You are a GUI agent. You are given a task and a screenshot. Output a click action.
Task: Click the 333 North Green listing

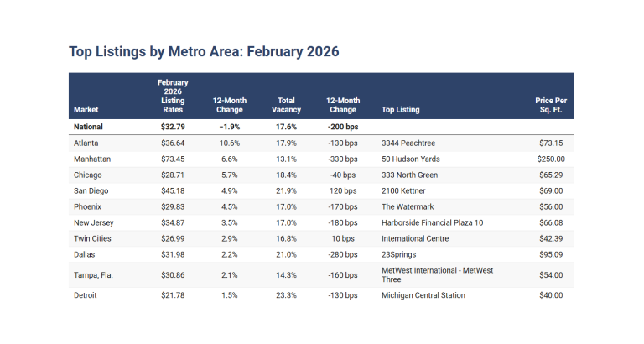click(409, 175)
